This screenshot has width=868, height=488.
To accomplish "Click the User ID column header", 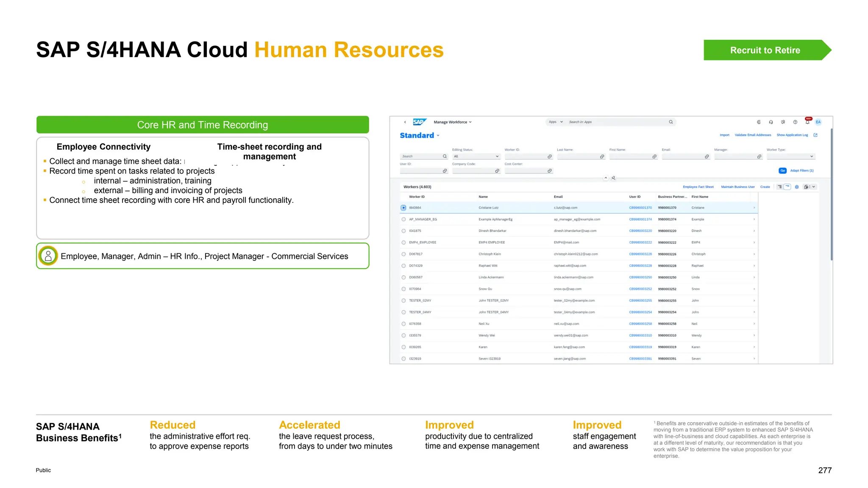I will pyautogui.click(x=635, y=197).
